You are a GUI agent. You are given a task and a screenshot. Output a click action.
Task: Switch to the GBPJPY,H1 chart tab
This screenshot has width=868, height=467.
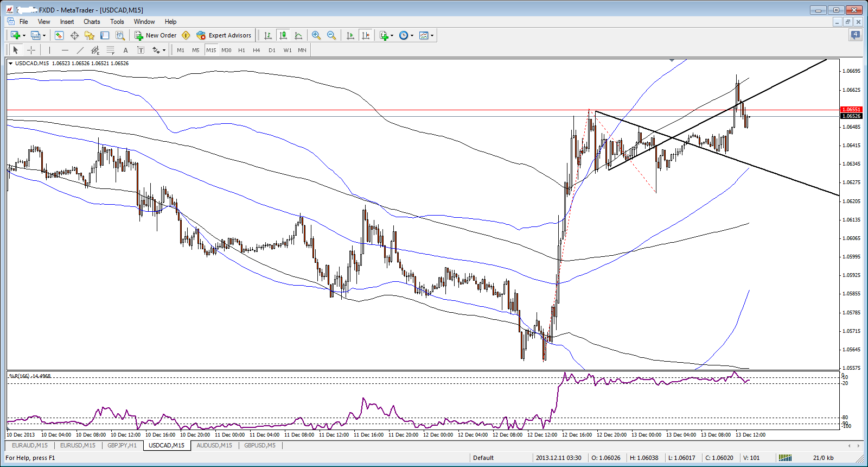point(122,445)
